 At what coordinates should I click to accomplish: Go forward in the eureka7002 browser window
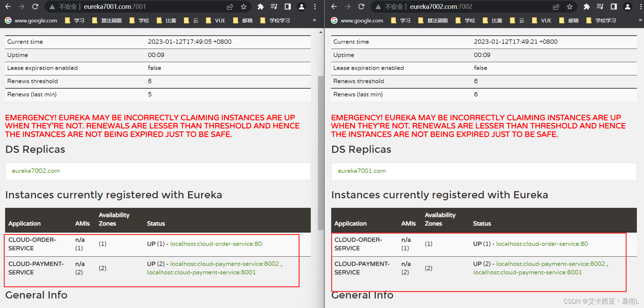point(348,6)
